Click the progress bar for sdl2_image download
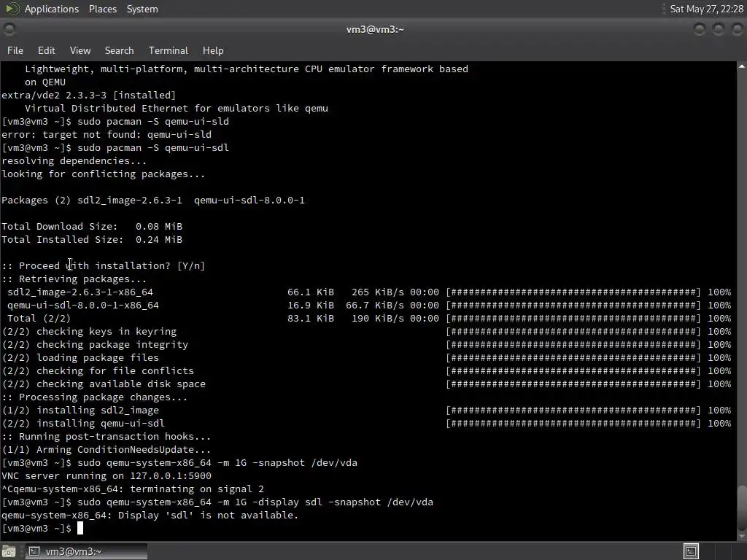747x560 pixels. (x=573, y=292)
